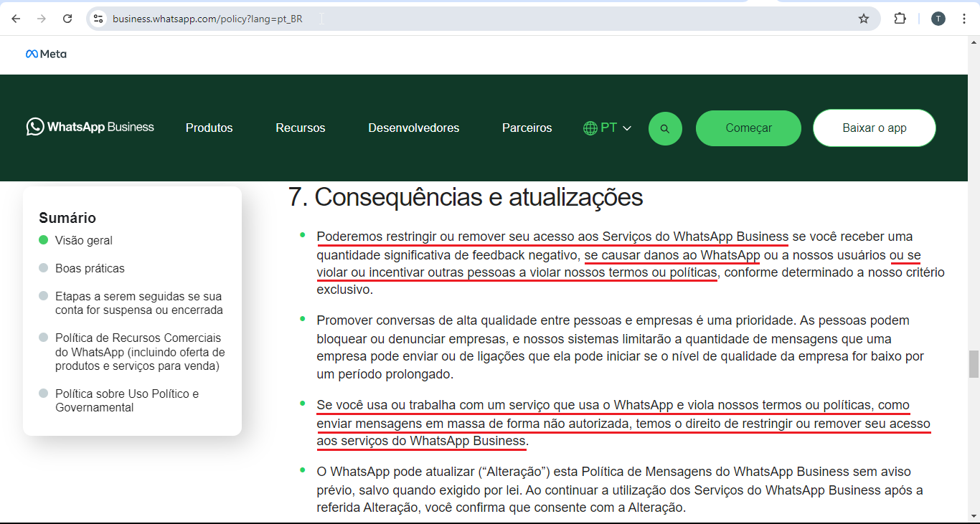Jump to Visão geral in Sumário
This screenshot has width=980, height=524.
tap(84, 240)
